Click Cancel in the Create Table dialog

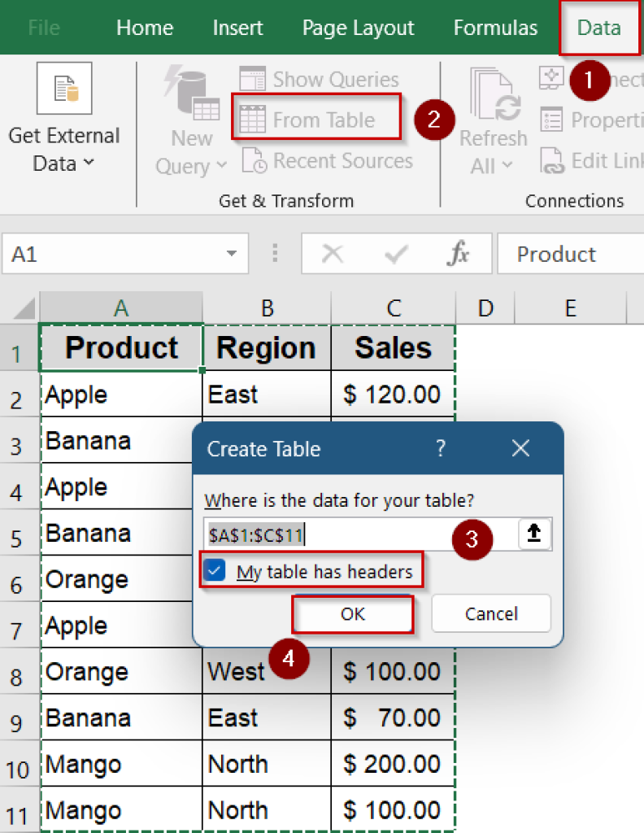click(x=490, y=613)
